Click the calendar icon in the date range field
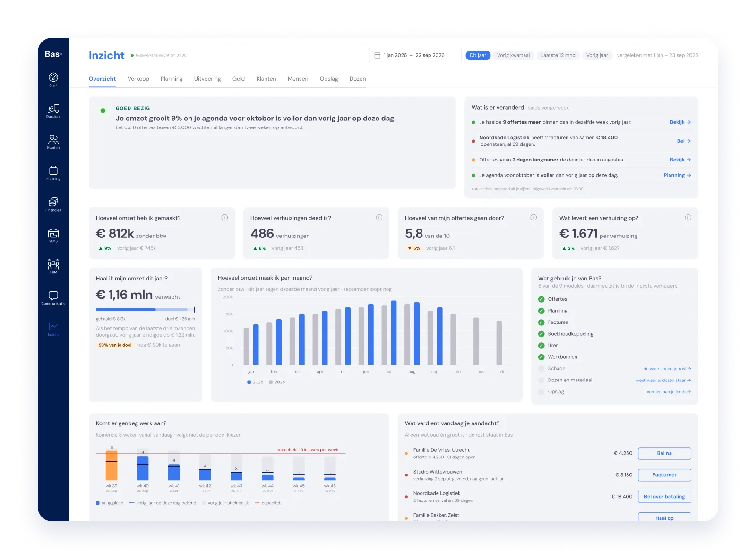Screen dimensions: 756x559 378,55
